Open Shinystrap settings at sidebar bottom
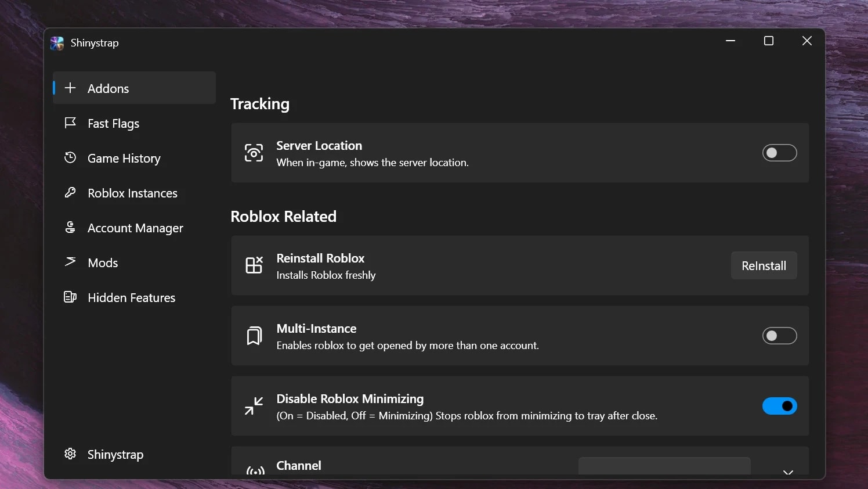 134,454
